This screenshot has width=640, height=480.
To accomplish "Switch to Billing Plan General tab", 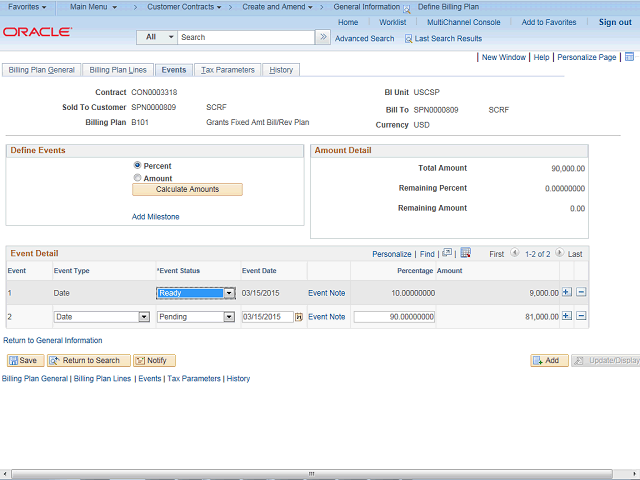I will tap(42, 70).
